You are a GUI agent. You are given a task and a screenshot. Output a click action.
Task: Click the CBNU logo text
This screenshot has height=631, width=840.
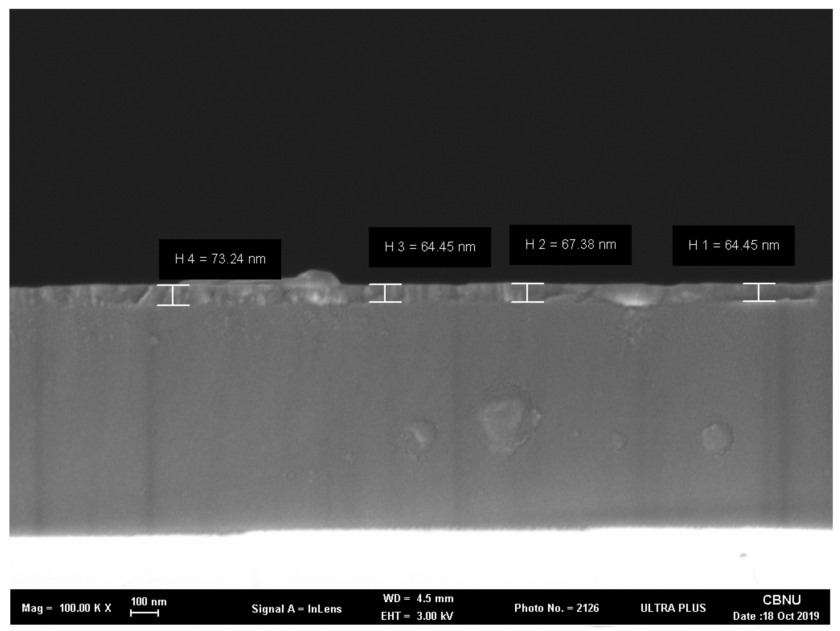(782, 600)
